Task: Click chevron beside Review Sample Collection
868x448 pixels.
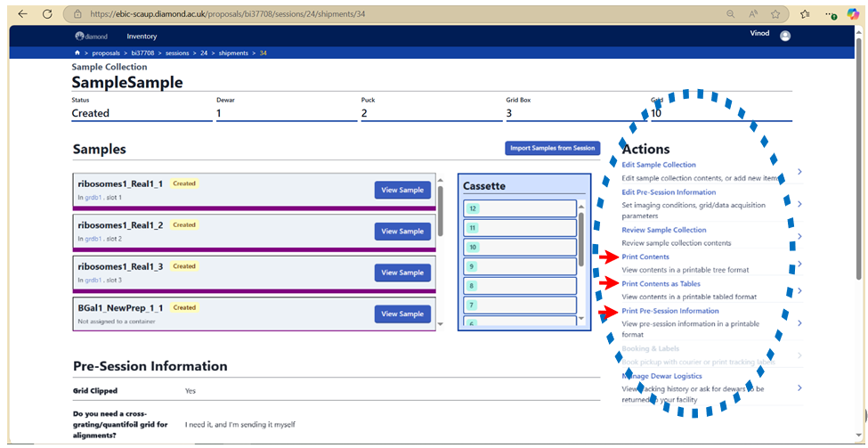Action: click(x=799, y=236)
